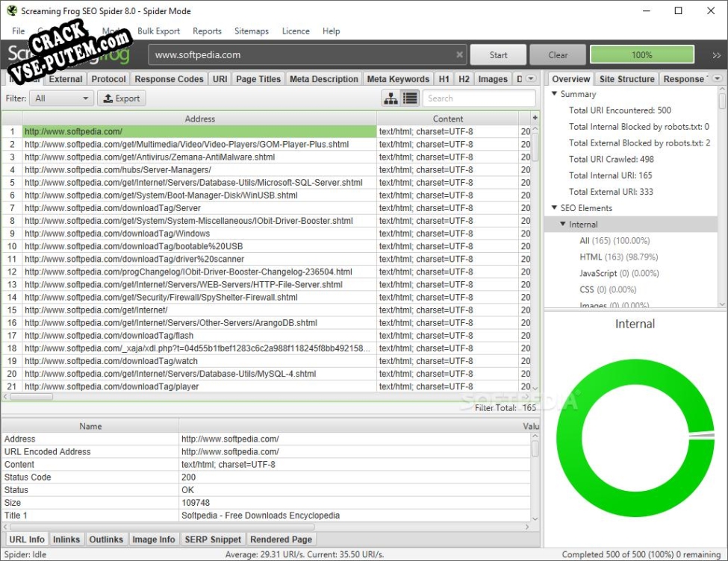Click the URL input field www.softpedia.com
Viewport: 728px width, 561px height.
point(306,54)
